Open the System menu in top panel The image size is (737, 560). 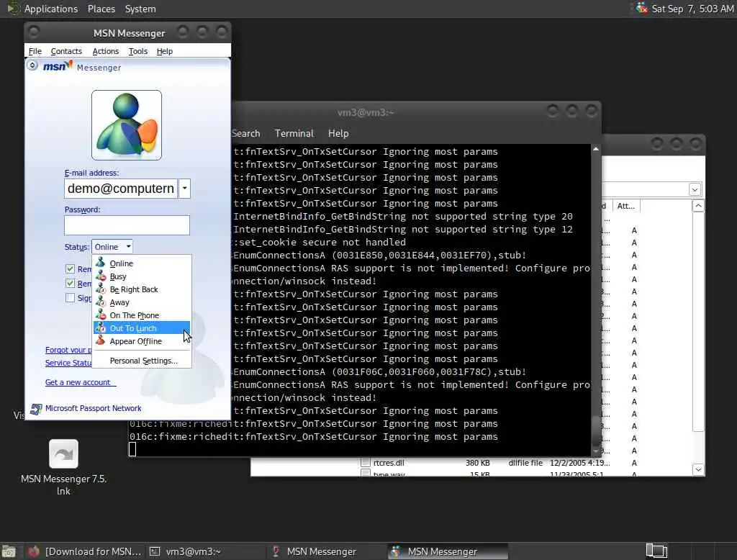[140, 9]
